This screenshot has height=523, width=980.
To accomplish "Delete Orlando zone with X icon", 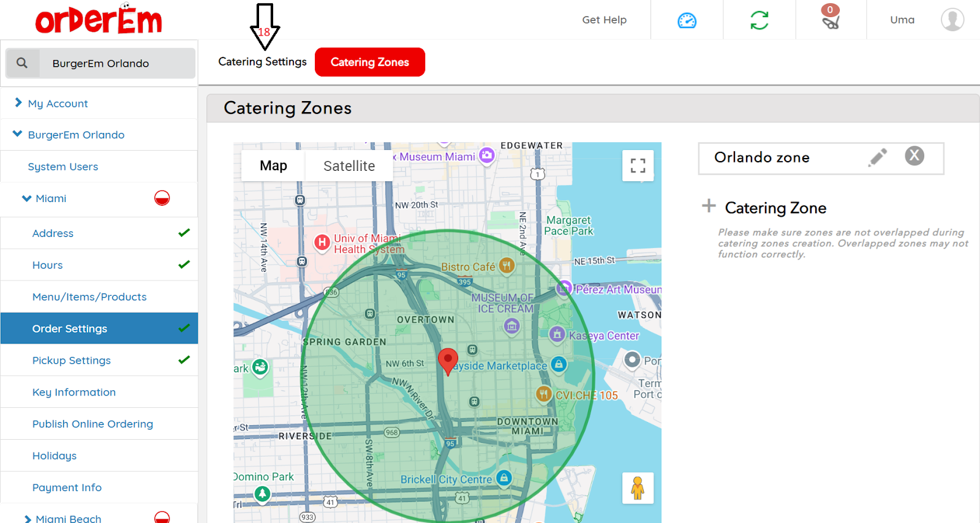I will 914,156.
